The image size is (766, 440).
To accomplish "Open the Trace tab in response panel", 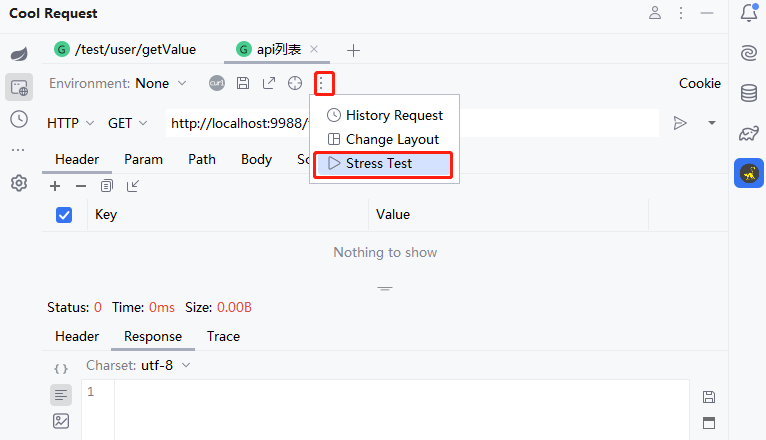I will click(223, 336).
